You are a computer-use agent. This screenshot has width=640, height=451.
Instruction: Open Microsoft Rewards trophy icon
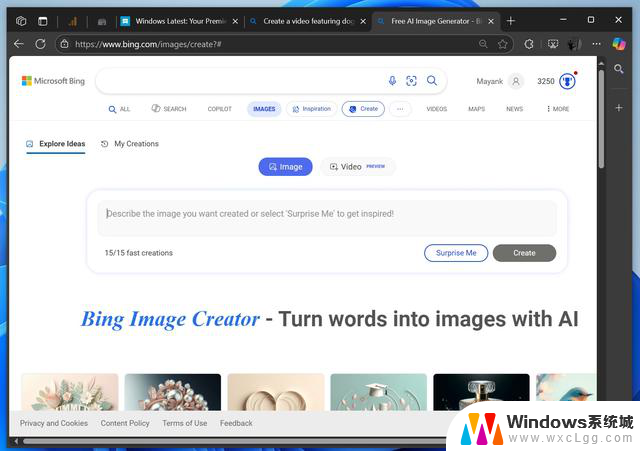tap(567, 81)
